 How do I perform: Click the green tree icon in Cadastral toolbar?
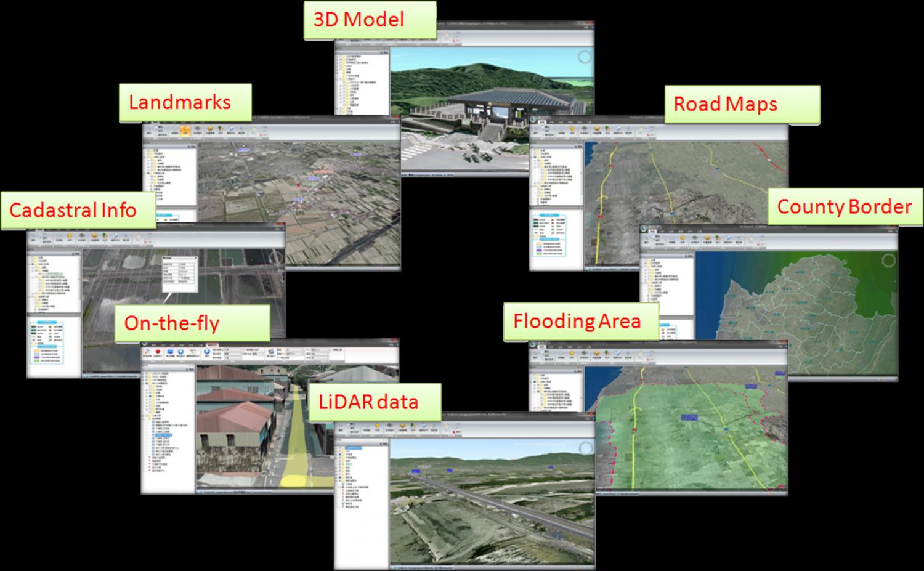(x=105, y=235)
